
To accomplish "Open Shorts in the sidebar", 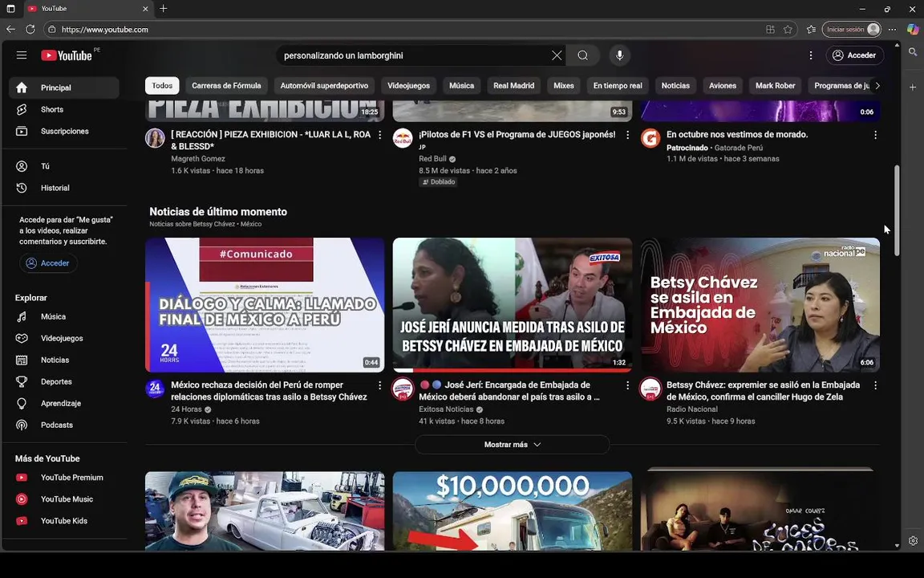I will click(x=63, y=110).
